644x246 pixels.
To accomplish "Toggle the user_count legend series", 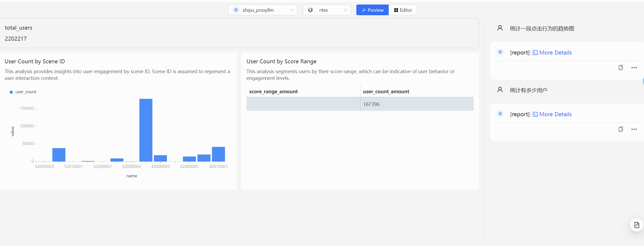I will 23,92.
